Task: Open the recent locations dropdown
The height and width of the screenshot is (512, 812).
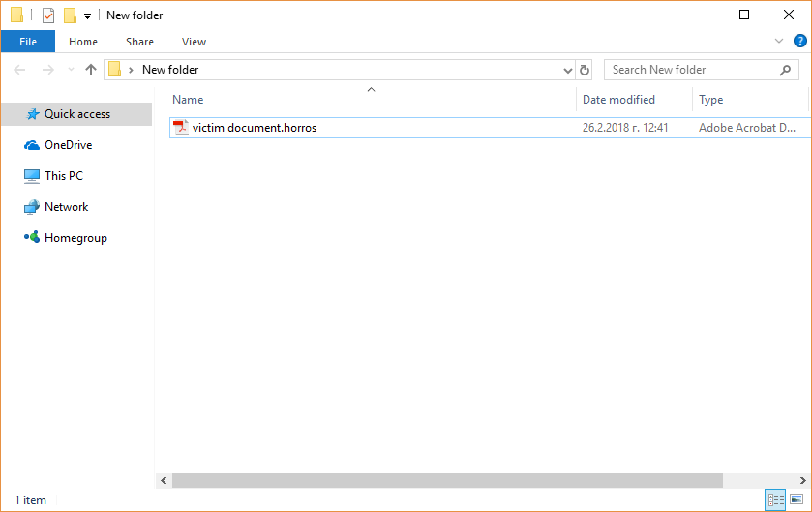Action: pyautogui.click(x=71, y=70)
